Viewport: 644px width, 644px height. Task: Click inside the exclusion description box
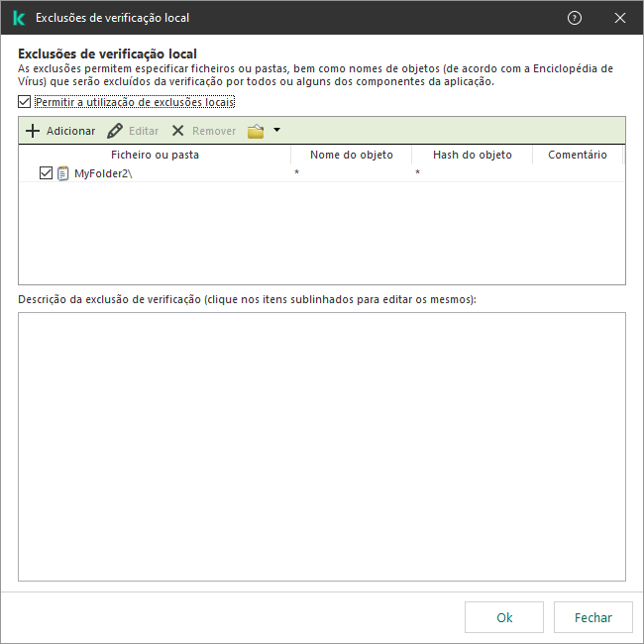click(322, 447)
